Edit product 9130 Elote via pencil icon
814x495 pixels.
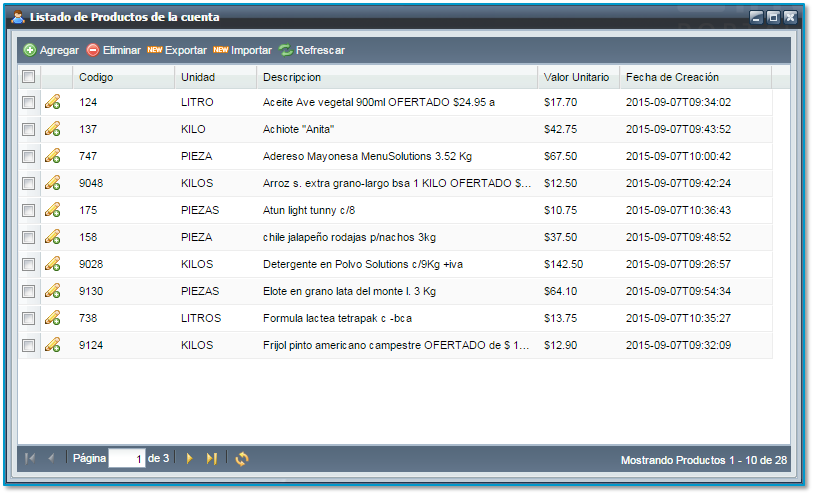click(x=52, y=291)
